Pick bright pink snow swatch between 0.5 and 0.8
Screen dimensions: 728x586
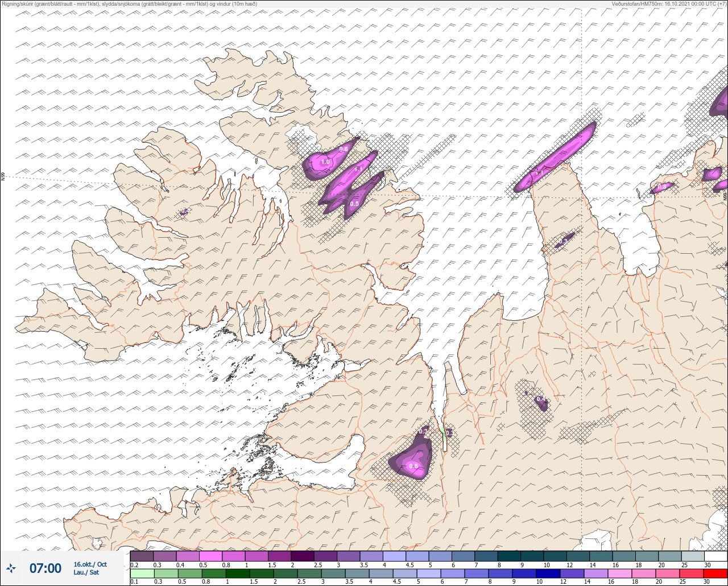tap(210, 556)
